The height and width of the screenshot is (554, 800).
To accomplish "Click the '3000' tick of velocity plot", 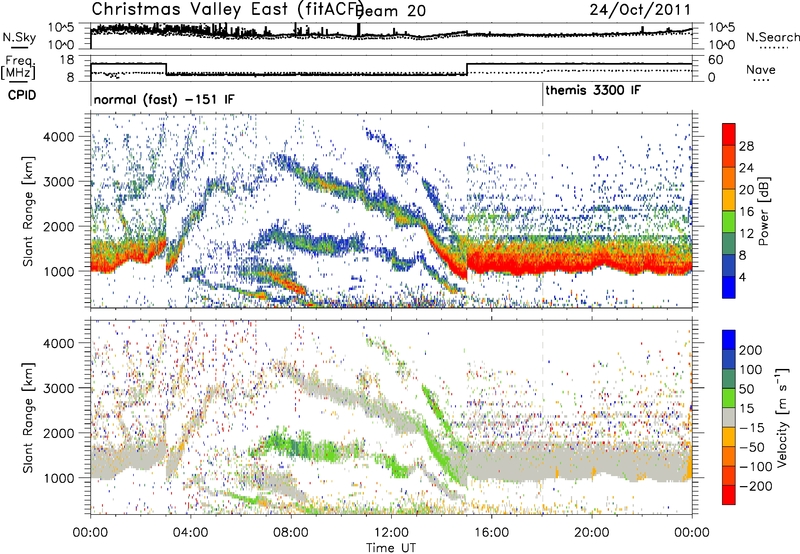I will click(x=58, y=388).
